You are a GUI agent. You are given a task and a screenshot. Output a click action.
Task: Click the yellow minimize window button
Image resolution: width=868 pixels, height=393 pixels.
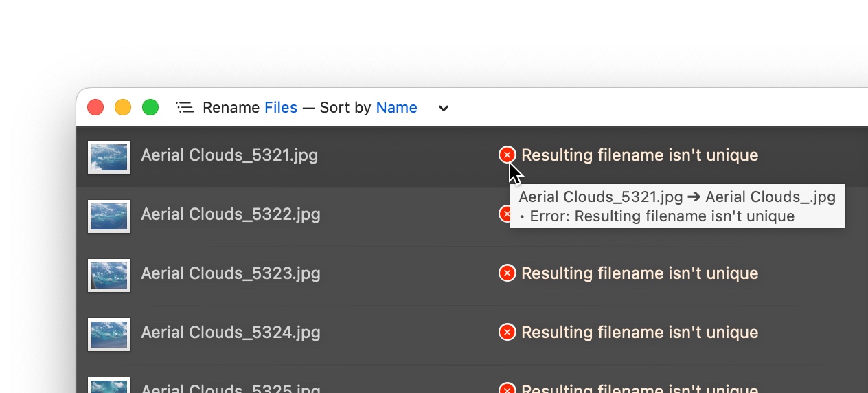click(123, 107)
